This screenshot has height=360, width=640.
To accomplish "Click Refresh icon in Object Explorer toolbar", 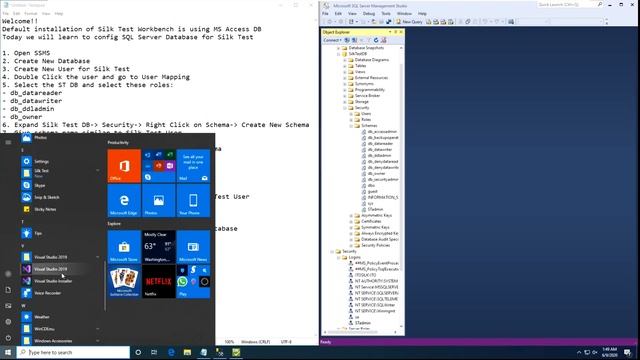I will click(x=376, y=40).
